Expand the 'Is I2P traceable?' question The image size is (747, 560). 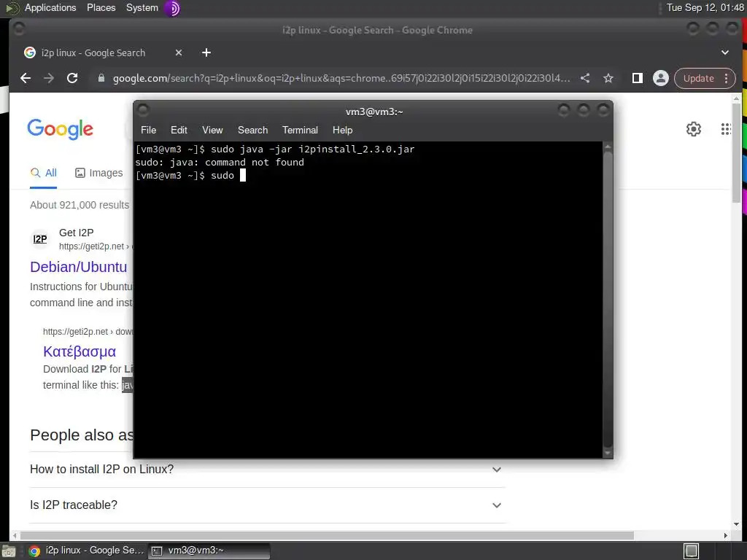tap(267, 505)
